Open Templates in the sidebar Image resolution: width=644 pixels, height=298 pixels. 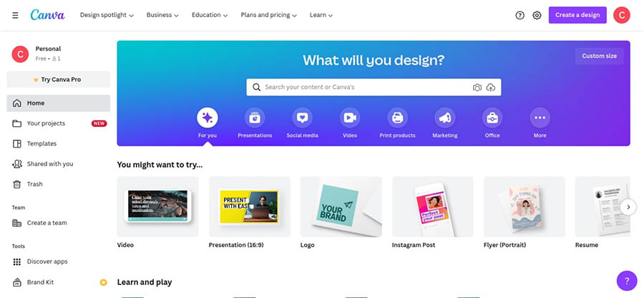[x=59, y=143]
